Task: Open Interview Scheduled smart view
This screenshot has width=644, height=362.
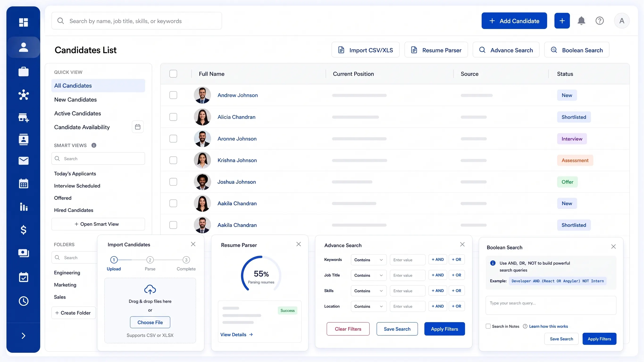Action: (77, 186)
